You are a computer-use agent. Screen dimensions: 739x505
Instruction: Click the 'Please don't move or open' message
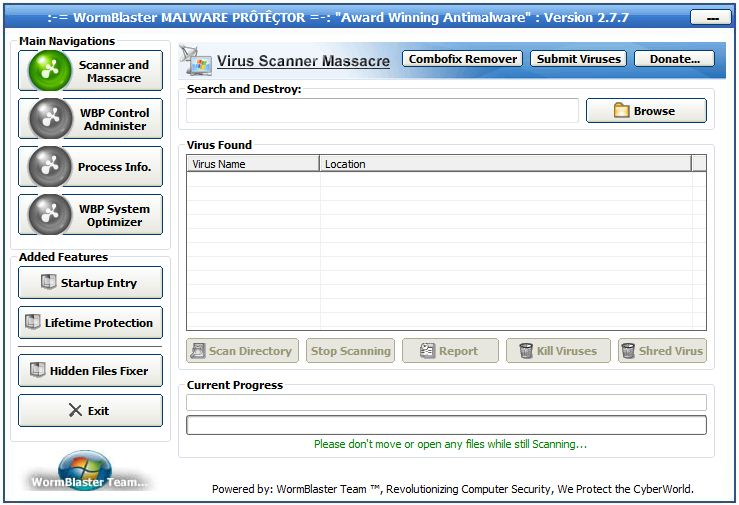pos(450,444)
